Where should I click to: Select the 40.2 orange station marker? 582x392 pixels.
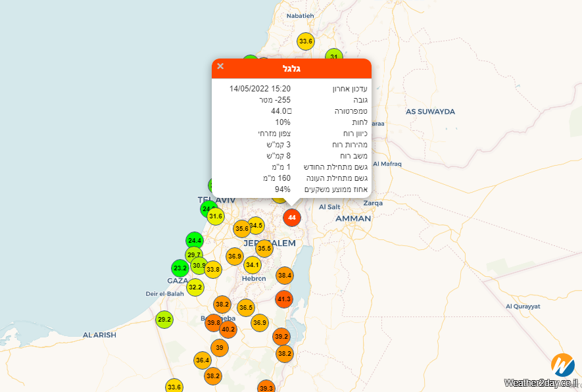(228, 329)
